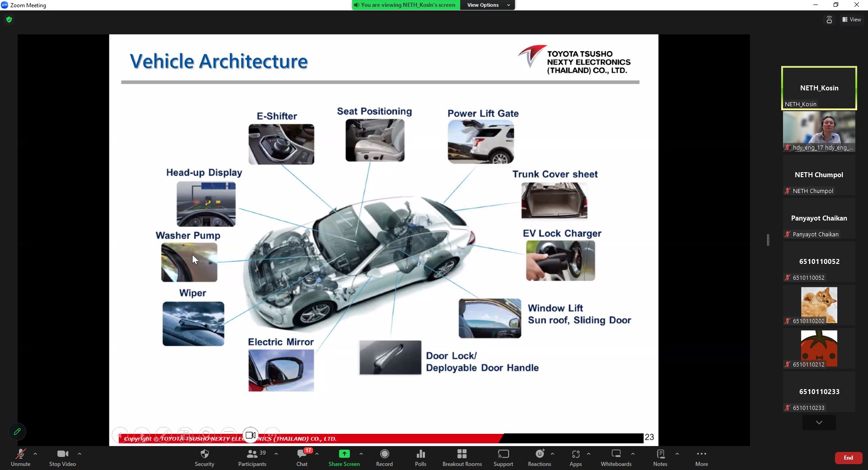Collapse the participant videos with the down chevron
Screen dimensions: 868x470
coord(818,423)
